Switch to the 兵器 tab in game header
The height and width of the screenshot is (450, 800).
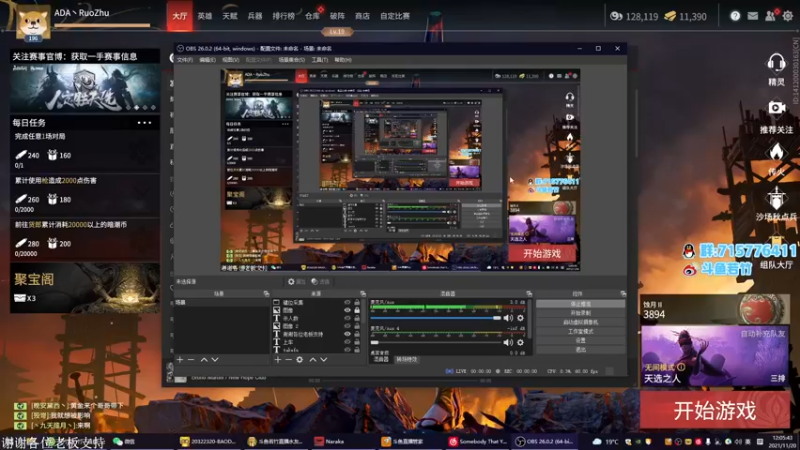(x=255, y=16)
